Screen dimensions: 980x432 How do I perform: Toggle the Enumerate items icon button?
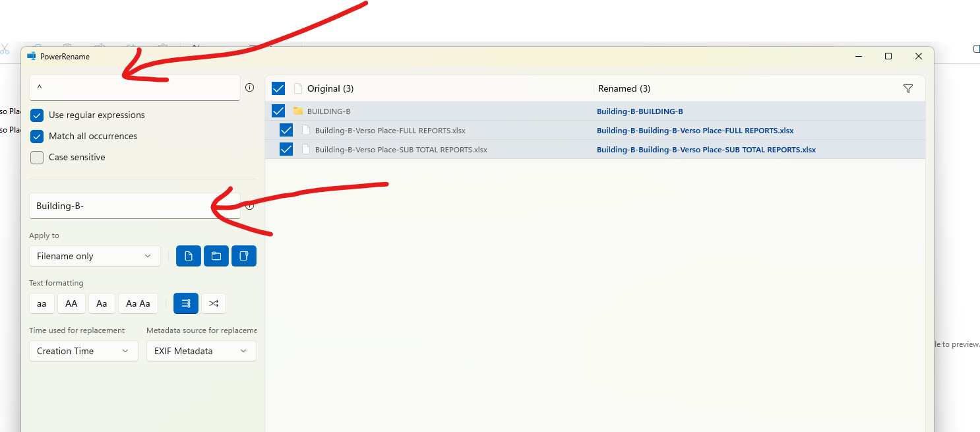186,303
